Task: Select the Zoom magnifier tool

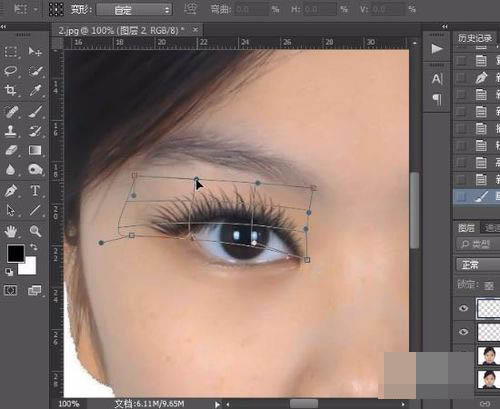Action: tap(35, 231)
